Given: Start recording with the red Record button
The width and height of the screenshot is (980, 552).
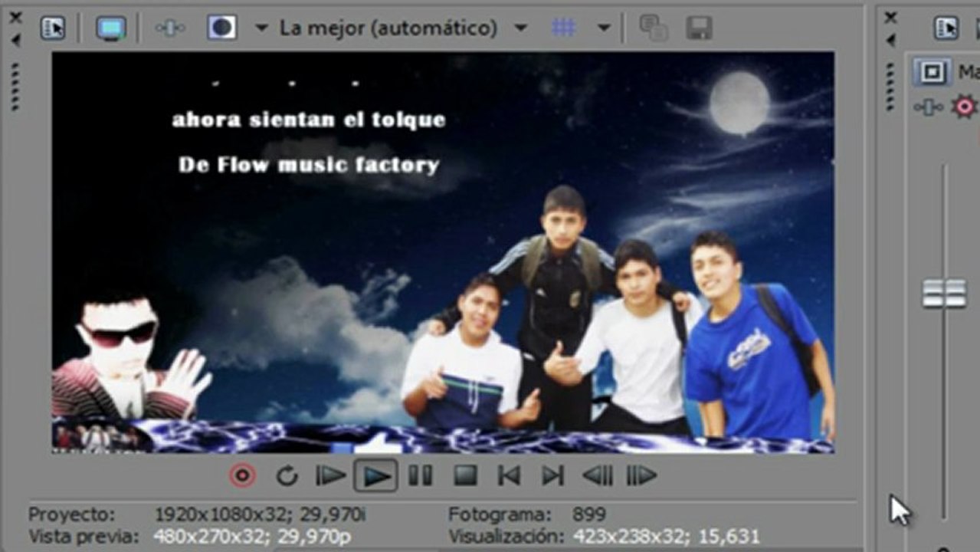Looking at the screenshot, I should coord(242,476).
